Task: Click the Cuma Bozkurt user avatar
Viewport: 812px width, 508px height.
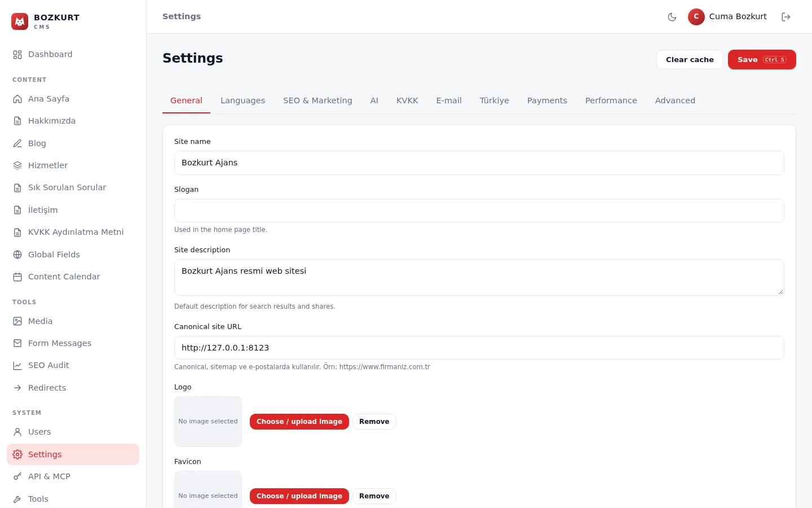Action: 696,17
